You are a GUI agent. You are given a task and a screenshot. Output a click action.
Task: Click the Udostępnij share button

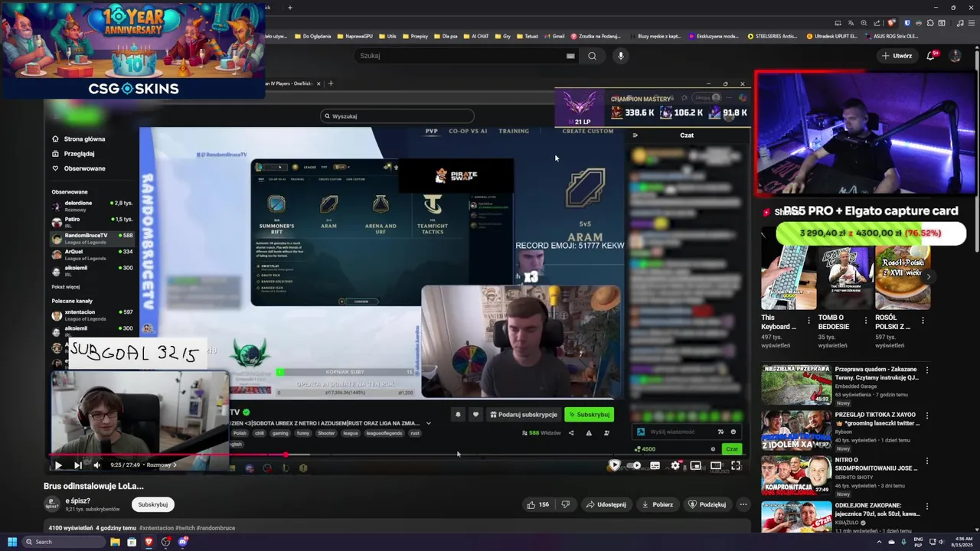tap(606, 504)
